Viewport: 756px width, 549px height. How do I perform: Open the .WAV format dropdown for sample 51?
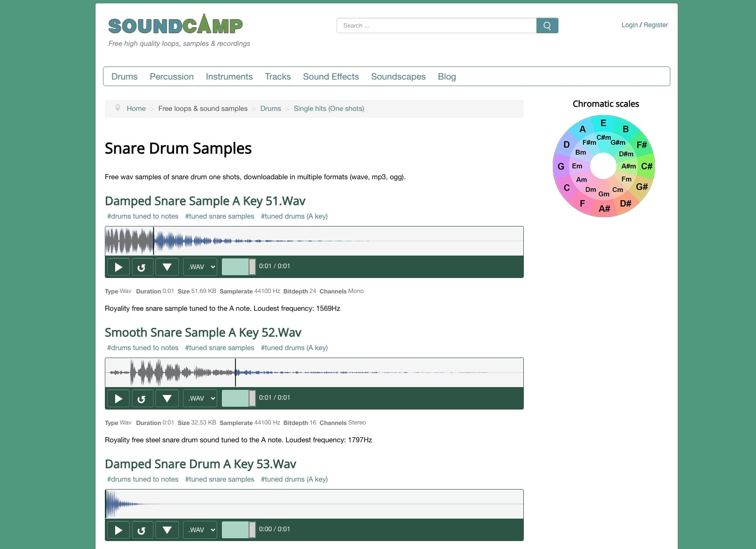200,266
